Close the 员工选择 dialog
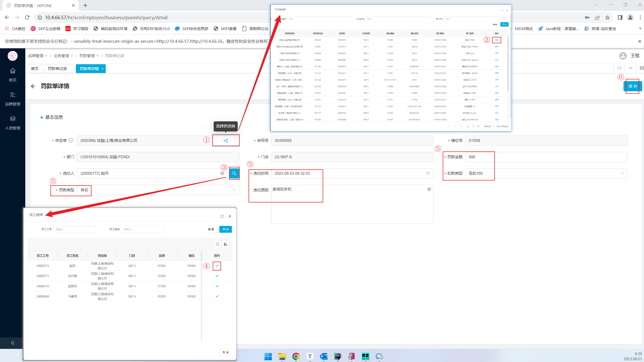 pos(230,216)
